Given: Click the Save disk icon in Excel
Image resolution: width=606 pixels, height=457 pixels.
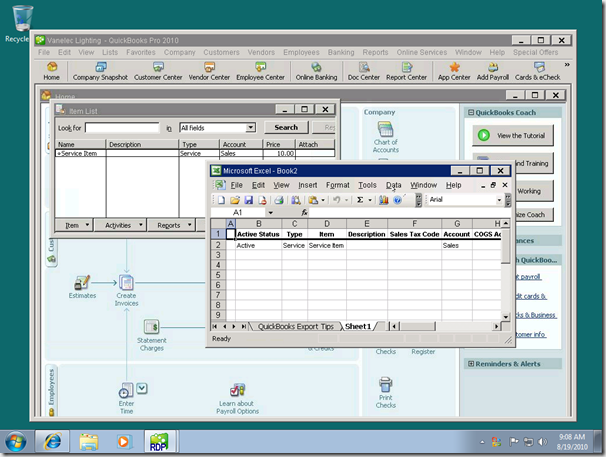Looking at the screenshot, I should click(x=249, y=200).
